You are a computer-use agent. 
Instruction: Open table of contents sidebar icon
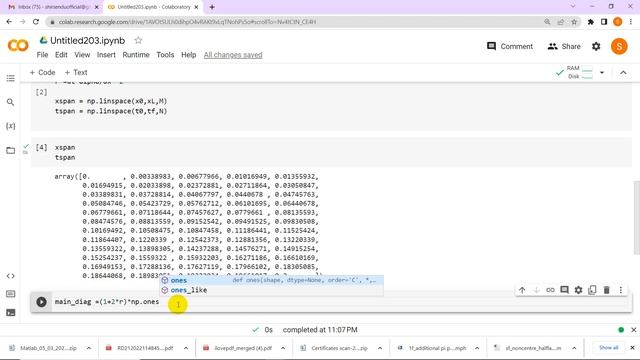pyautogui.click(x=11, y=78)
